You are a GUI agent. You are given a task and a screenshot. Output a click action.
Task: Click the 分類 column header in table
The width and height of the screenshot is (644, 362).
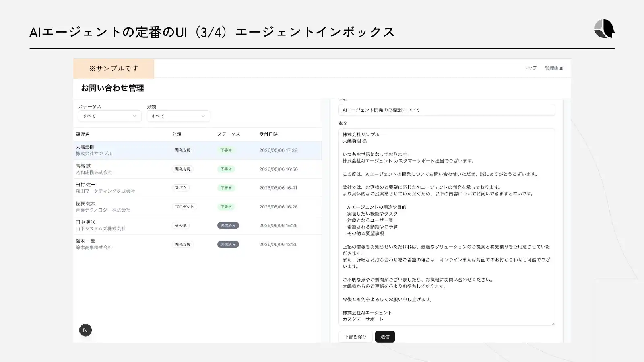click(176, 134)
